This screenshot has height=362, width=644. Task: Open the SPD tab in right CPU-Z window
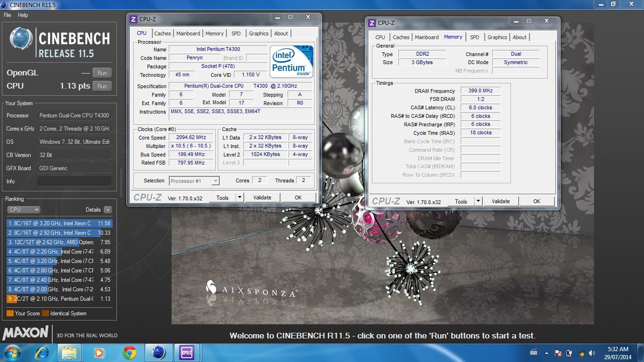(x=475, y=37)
